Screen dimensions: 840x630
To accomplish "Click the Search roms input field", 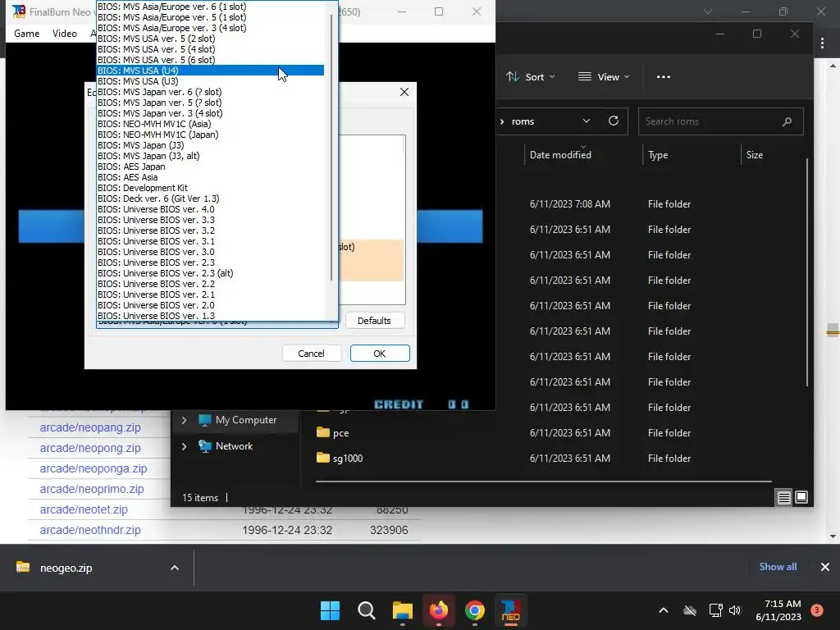I will tap(720, 121).
